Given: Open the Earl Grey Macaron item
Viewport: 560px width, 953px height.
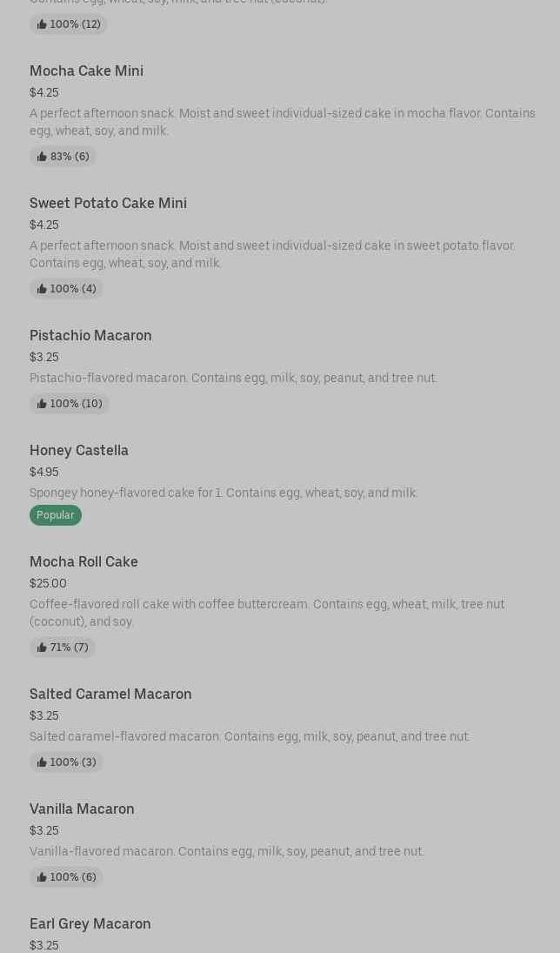Looking at the screenshot, I should [90, 923].
